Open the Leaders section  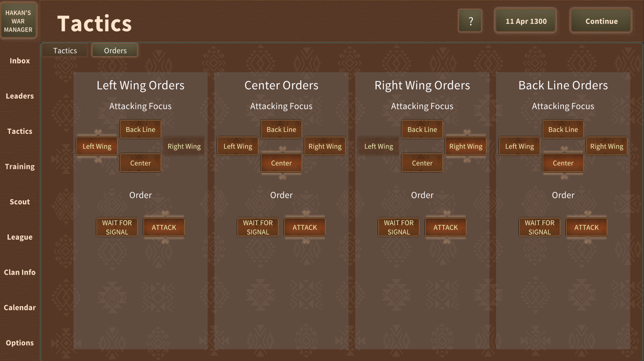point(19,96)
